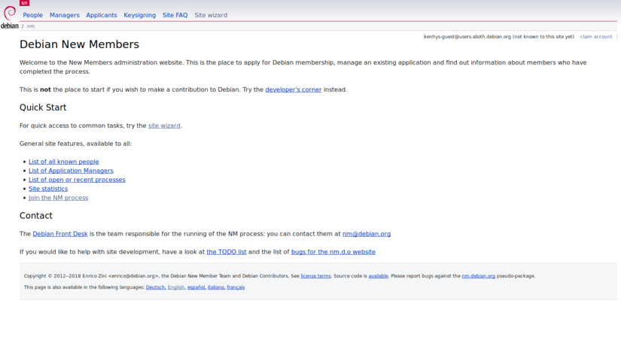Viewport: 621px width, 364px height.
Task: View List of open or recent processes
Action: pos(77,180)
